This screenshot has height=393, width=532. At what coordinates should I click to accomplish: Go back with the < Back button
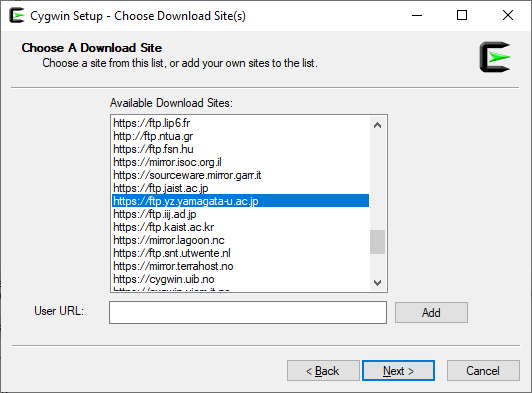point(323,371)
